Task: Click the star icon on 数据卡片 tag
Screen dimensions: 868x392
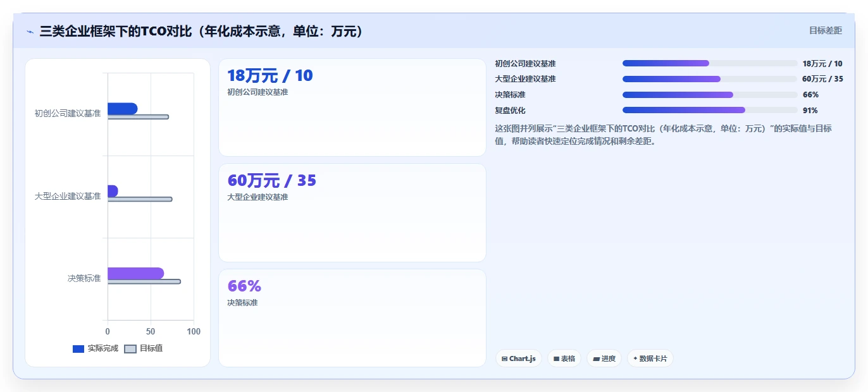Action: coord(635,358)
